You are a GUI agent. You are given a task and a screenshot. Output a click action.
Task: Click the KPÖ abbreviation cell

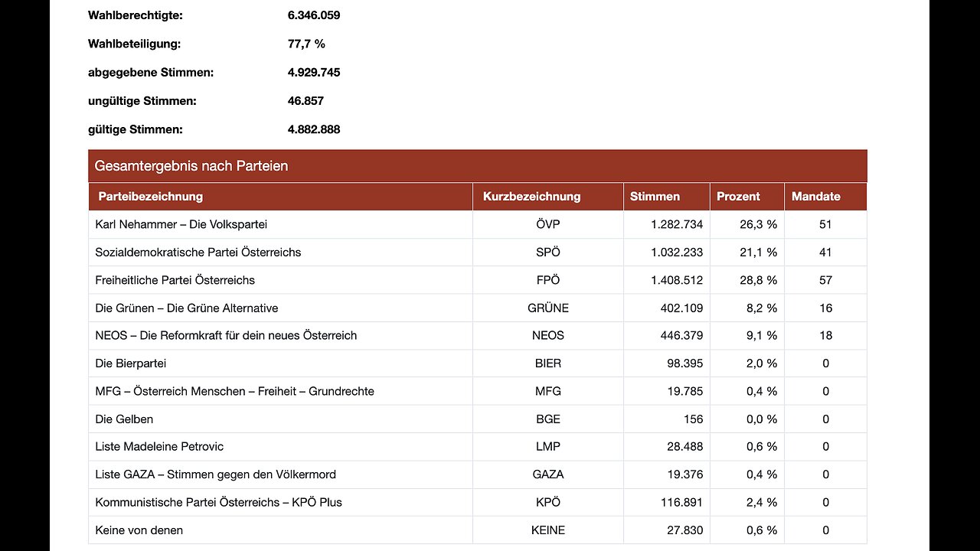click(548, 502)
